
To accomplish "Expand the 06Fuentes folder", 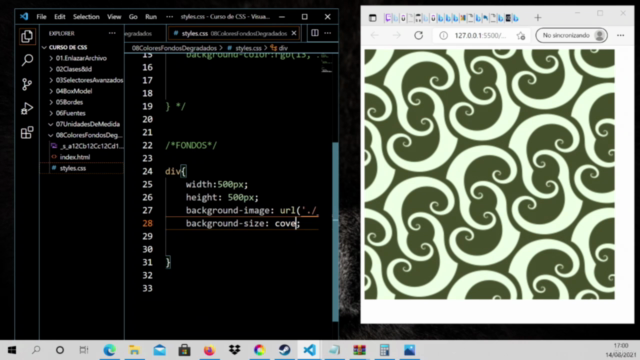I will (70, 113).
